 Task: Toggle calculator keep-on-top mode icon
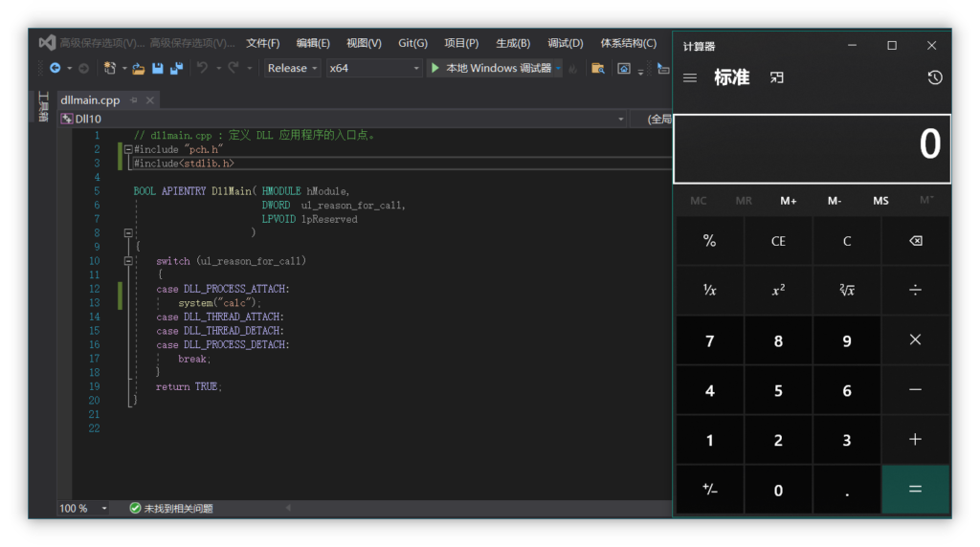[x=777, y=77]
